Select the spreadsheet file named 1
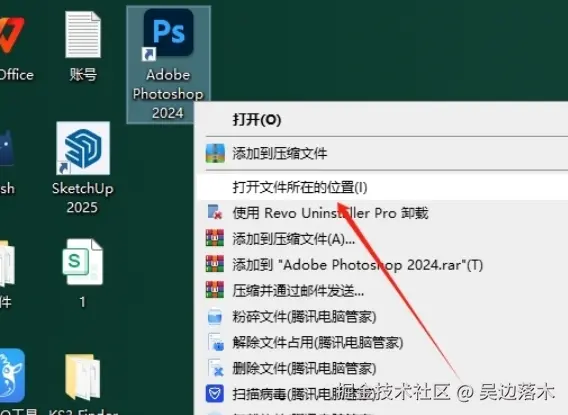The image size is (568, 415). click(83, 273)
